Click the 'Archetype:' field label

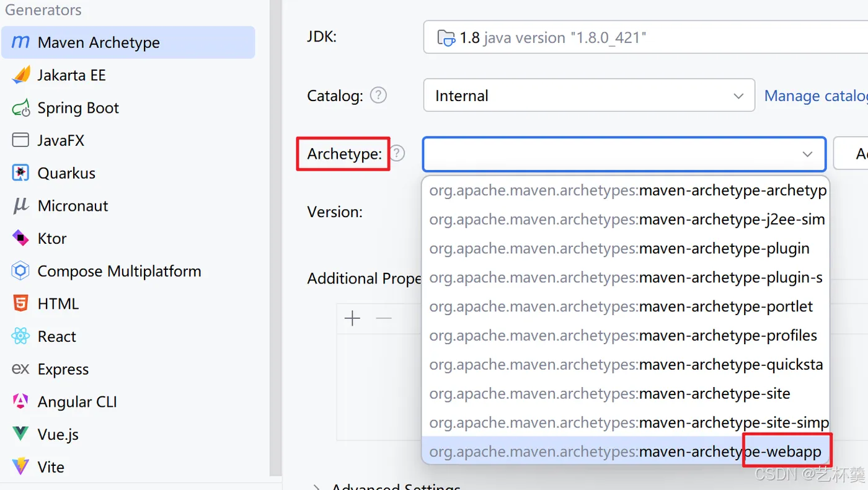point(345,154)
